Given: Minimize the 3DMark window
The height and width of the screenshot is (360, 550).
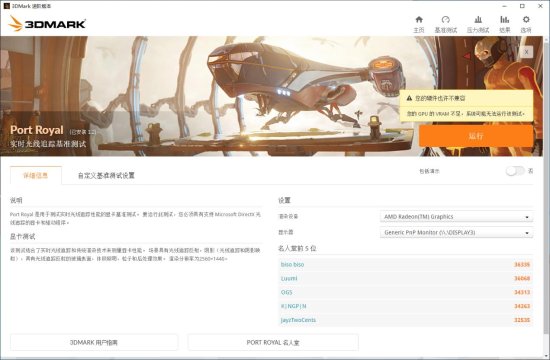Looking at the screenshot, I should (x=505, y=6).
